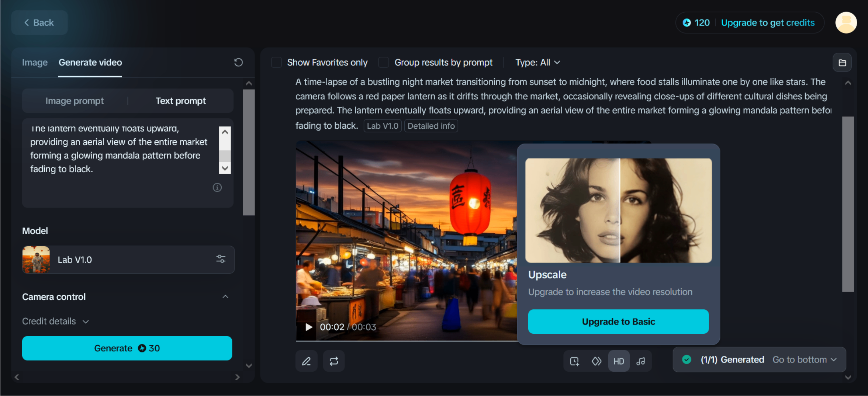Go back using the Back button
The width and height of the screenshot is (868, 396).
pyautogui.click(x=39, y=23)
